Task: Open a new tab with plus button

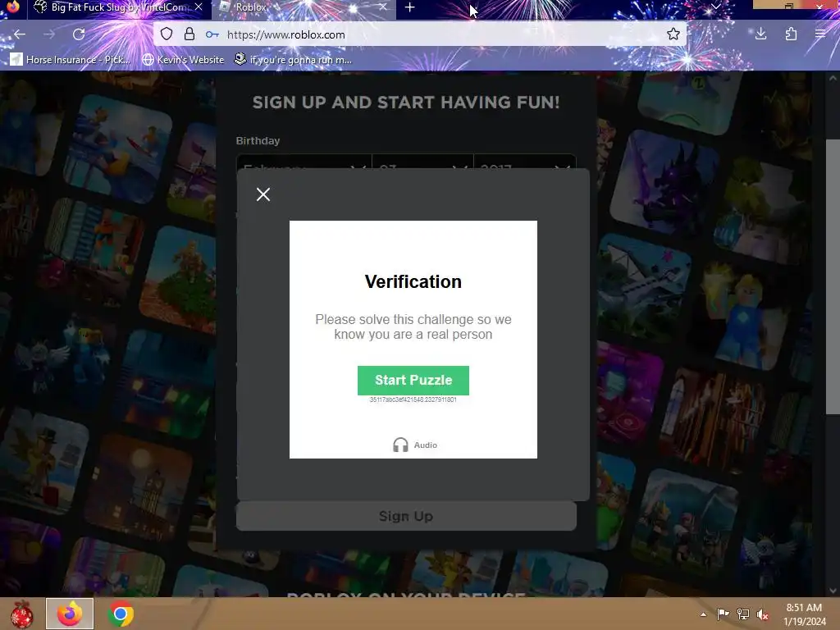Action: pos(410,7)
